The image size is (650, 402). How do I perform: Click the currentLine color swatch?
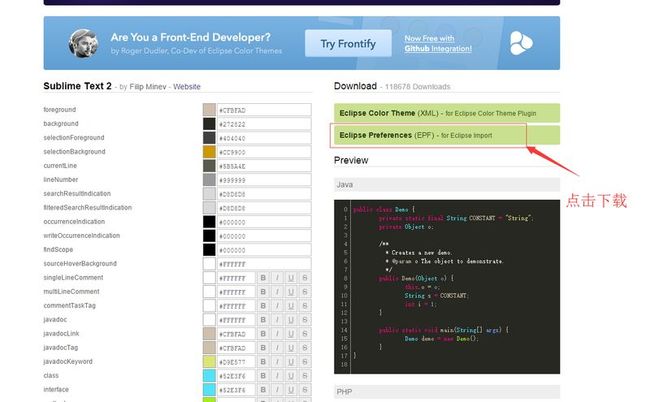(209, 166)
